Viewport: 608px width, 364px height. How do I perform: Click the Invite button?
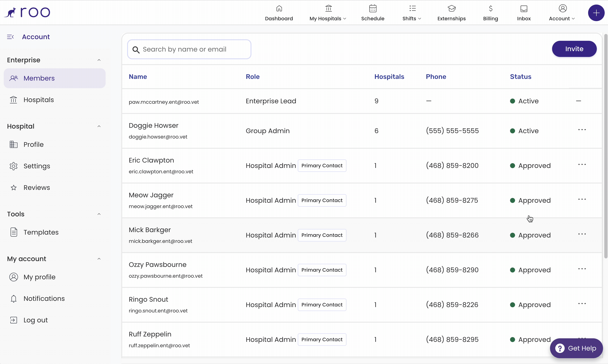pyautogui.click(x=574, y=49)
